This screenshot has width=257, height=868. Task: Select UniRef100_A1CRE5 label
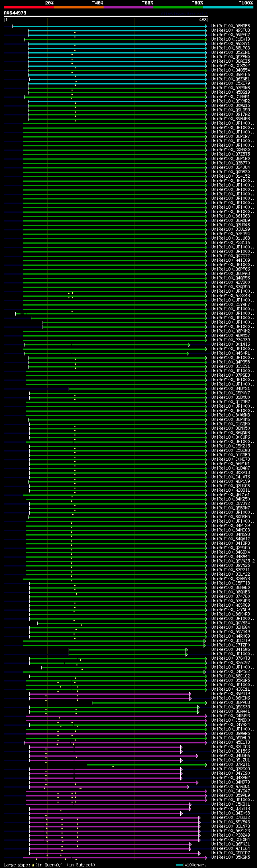pos(230,455)
